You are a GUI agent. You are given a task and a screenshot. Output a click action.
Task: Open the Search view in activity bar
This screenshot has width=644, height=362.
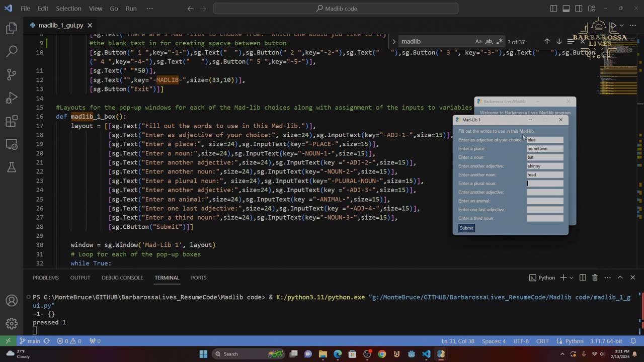pyautogui.click(x=12, y=52)
